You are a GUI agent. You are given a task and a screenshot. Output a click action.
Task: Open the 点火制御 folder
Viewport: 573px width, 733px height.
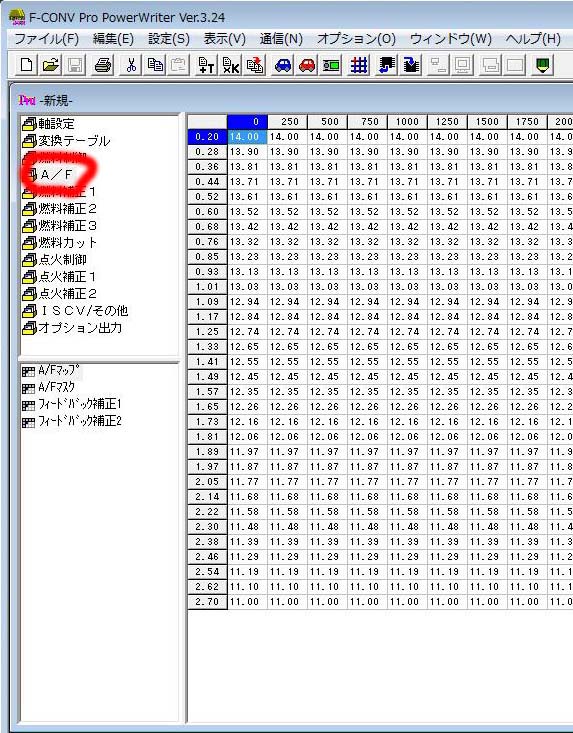click(54, 259)
